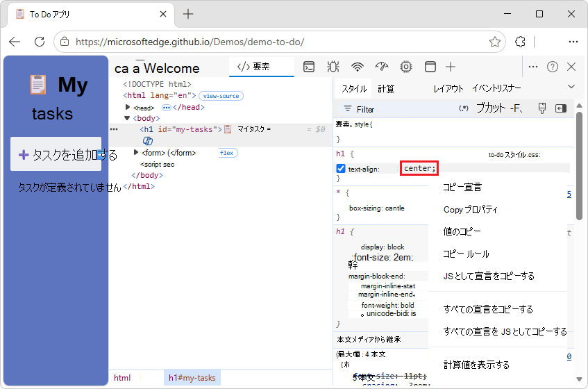Screen dimensions: 588x389
Task: Open the Network wifi icon
Action: tap(358, 67)
